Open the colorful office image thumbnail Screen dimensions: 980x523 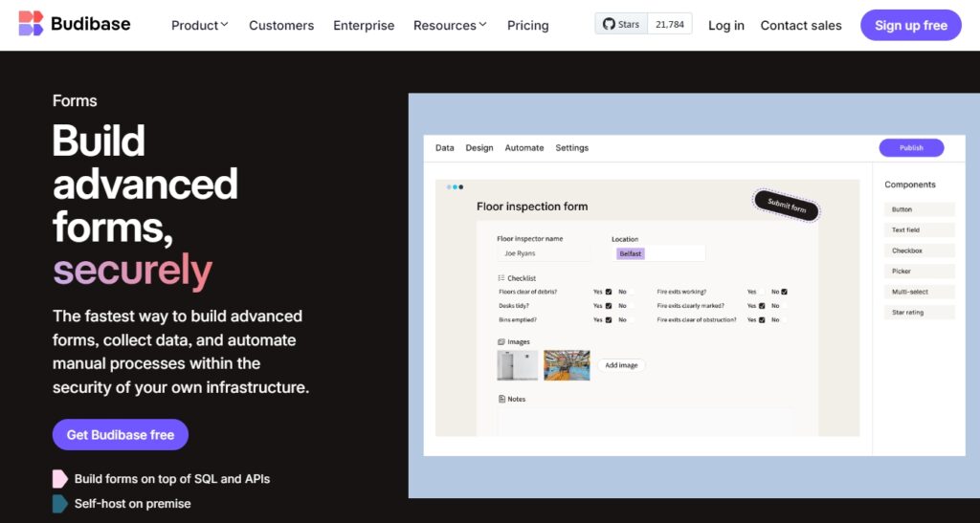point(567,365)
